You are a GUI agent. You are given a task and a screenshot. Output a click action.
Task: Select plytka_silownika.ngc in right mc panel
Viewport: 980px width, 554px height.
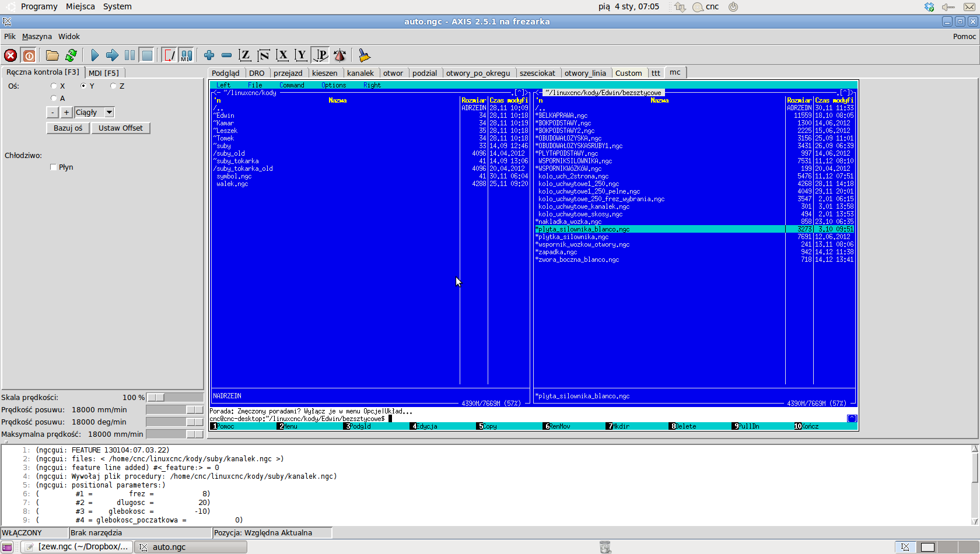tap(695, 237)
